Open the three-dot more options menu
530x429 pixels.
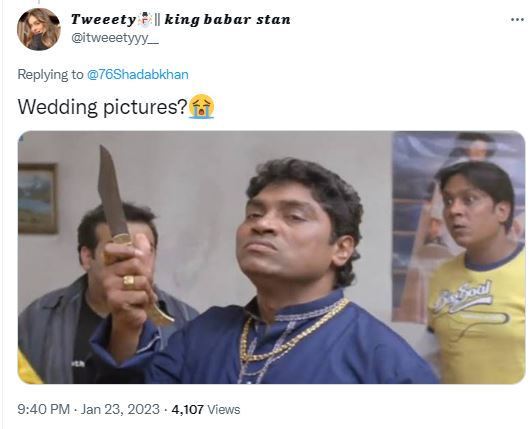[x=517, y=20]
